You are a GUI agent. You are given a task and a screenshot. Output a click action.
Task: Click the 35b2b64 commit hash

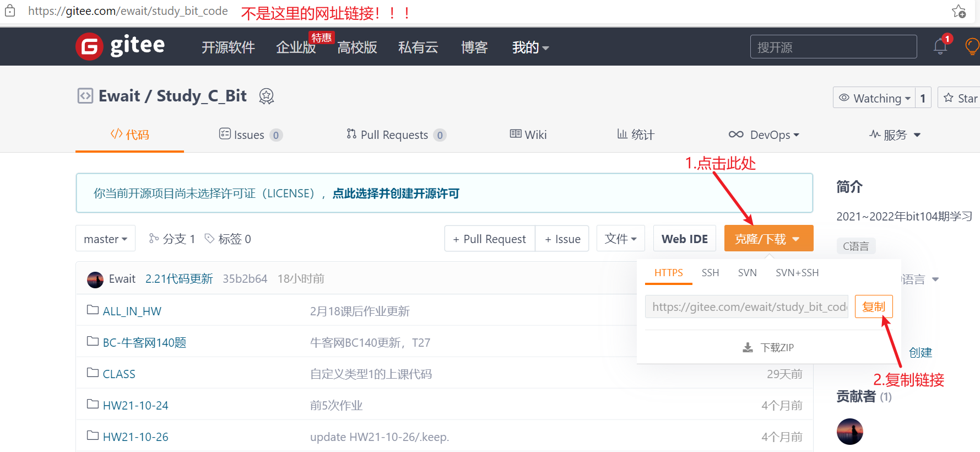pyautogui.click(x=245, y=279)
